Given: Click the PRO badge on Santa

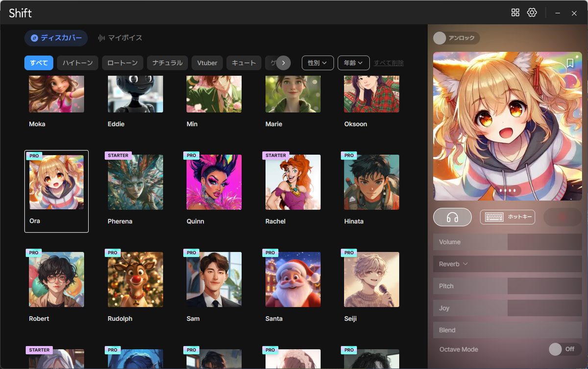Looking at the screenshot, I should tap(270, 253).
